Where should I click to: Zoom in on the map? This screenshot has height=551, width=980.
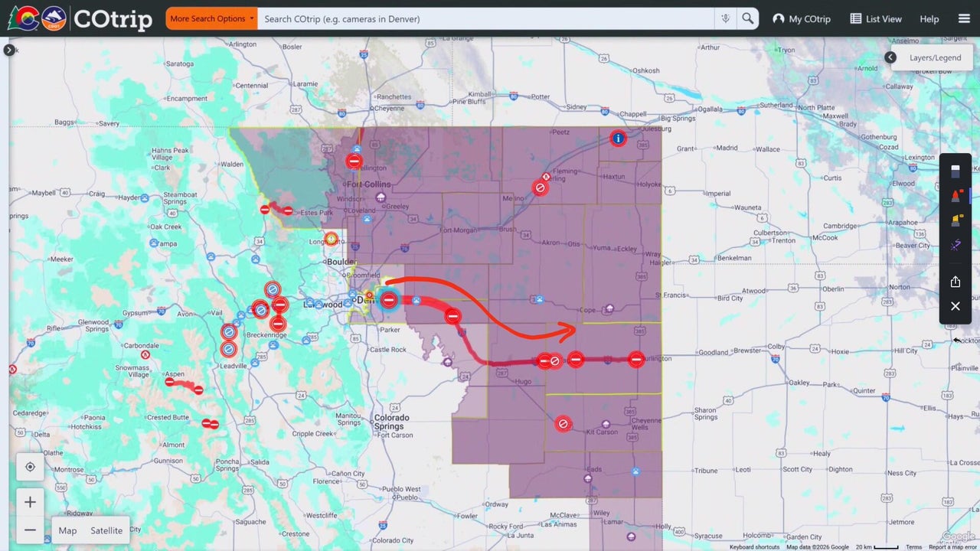30,502
